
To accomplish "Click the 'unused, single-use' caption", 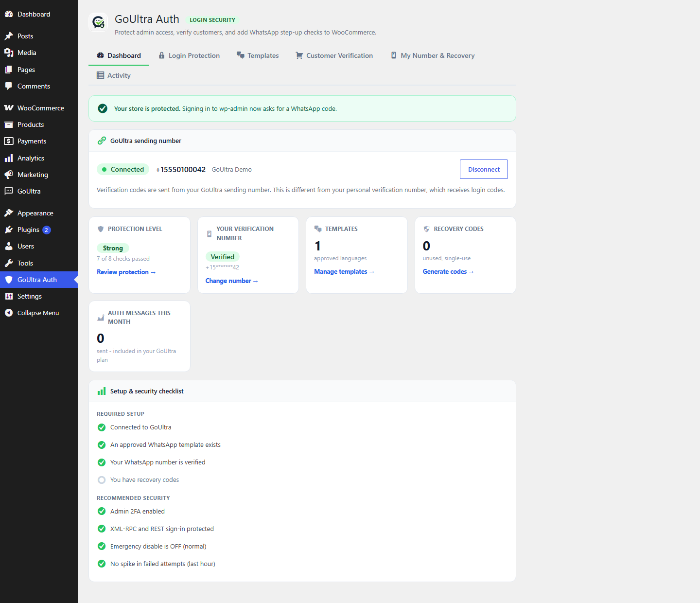I will tap(447, 258).
